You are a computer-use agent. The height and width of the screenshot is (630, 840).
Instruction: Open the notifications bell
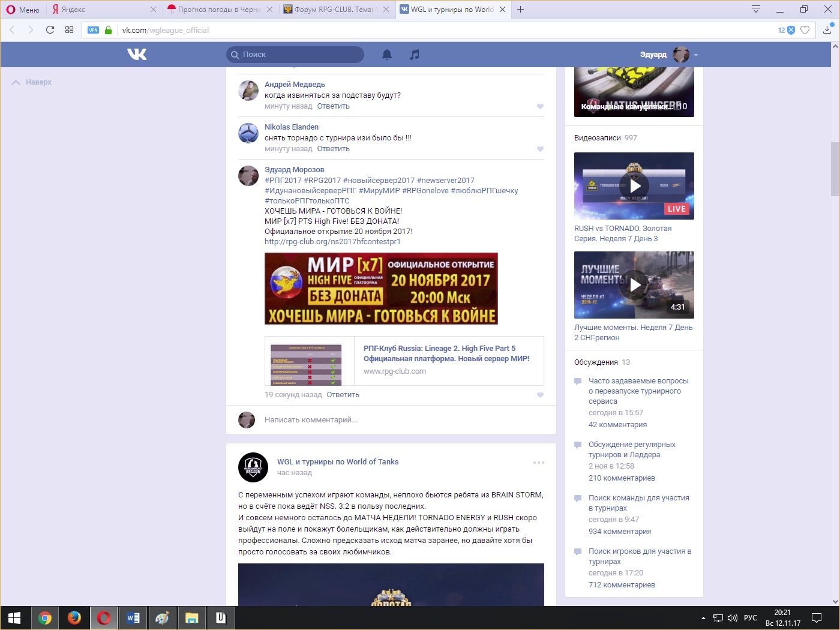[387, 55]
